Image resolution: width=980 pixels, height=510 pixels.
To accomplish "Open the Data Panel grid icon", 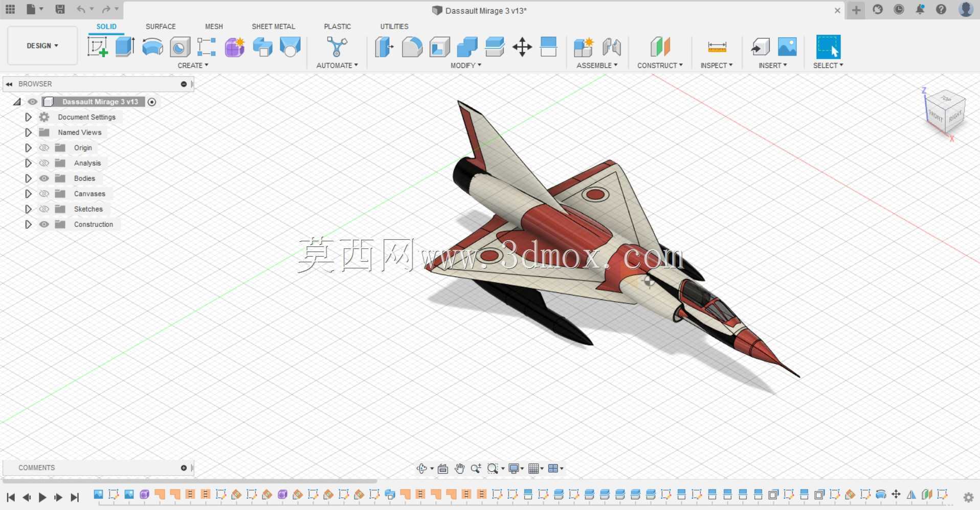I will pos(10,9).
